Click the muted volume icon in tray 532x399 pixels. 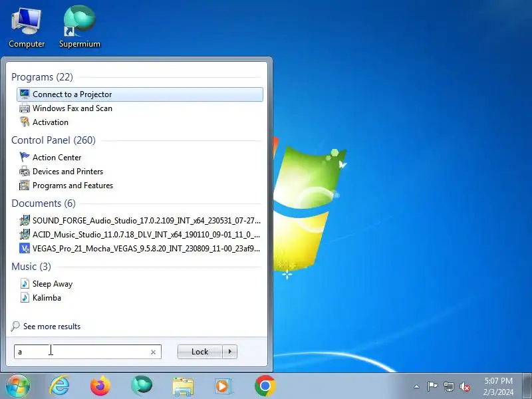(x=465, y=386)
